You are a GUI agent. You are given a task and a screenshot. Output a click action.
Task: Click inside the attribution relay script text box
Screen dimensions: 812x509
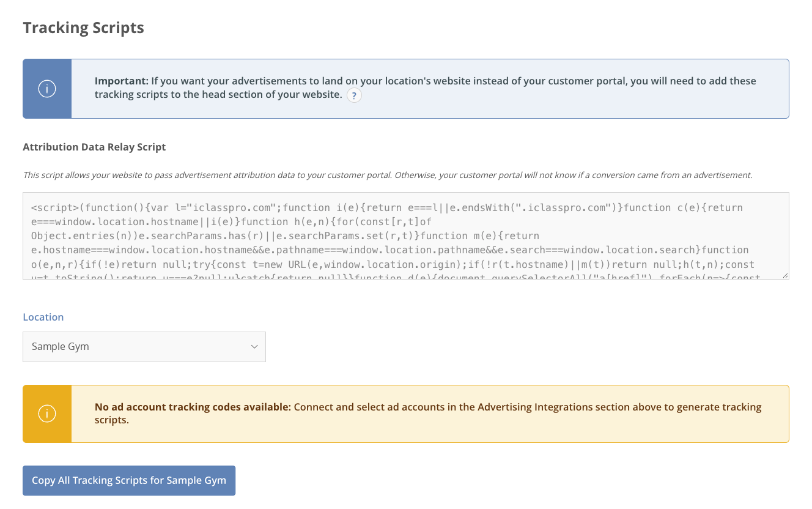pos(406,236)
